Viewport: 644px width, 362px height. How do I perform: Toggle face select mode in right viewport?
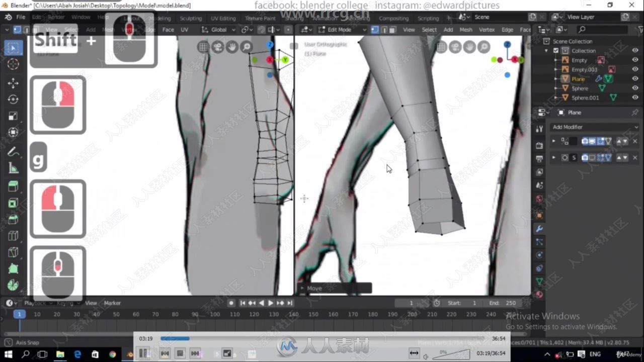[392, 30]
